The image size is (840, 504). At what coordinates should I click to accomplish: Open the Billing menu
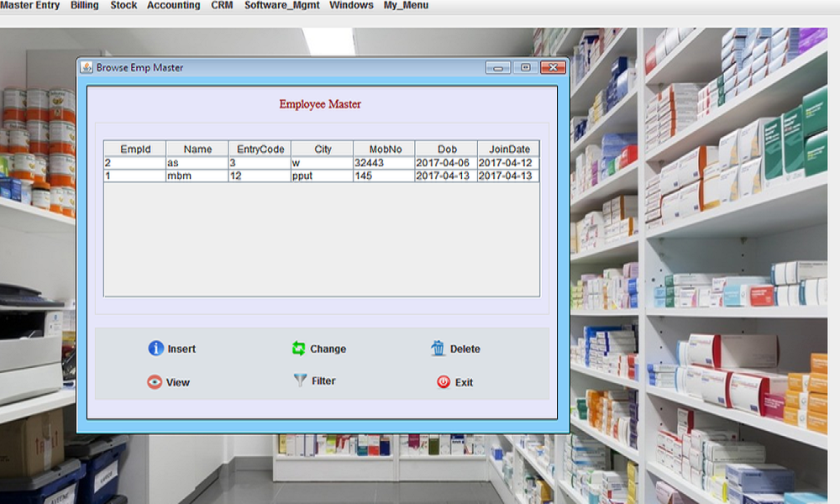point(85,5)
